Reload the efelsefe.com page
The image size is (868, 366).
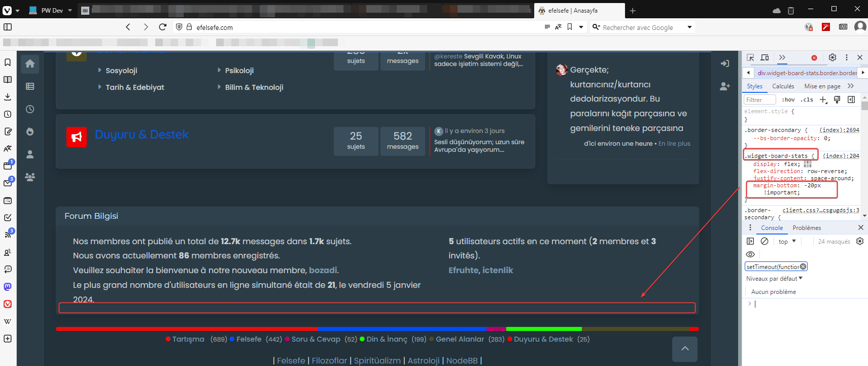(x=162, y=27)
